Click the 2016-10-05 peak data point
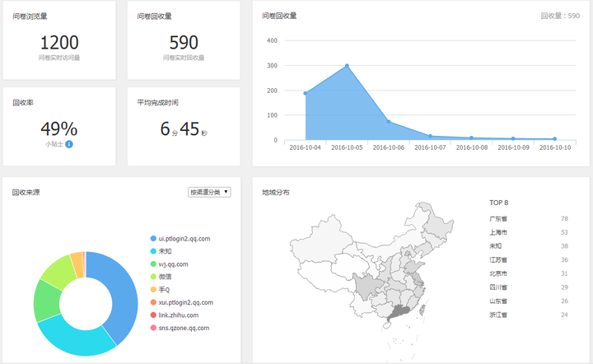593x364 pixels. [x=347, y=66]
